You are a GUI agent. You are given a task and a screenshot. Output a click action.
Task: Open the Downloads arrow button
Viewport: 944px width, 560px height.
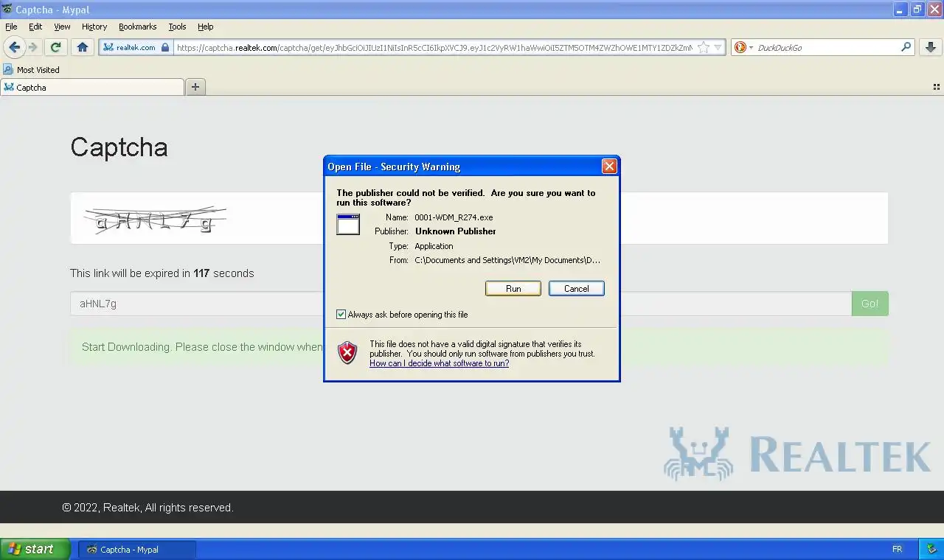[x=930, y=47]
